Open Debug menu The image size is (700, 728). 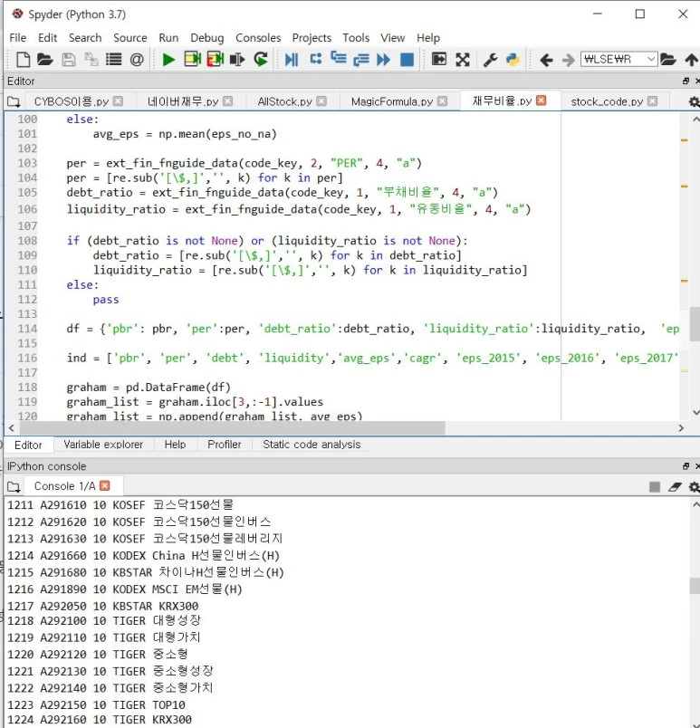(207, 38)
